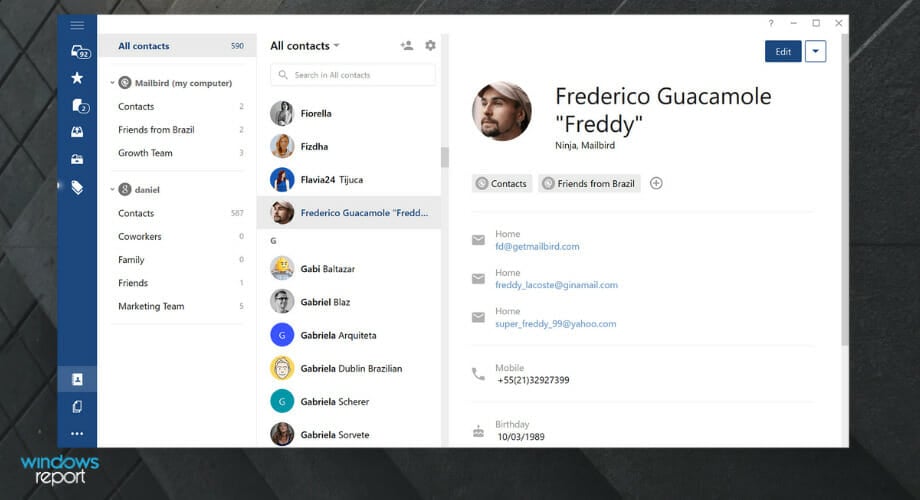Select contact Fizdha
This screenshot has width=920, height=500.
click(x=349, y=146)
